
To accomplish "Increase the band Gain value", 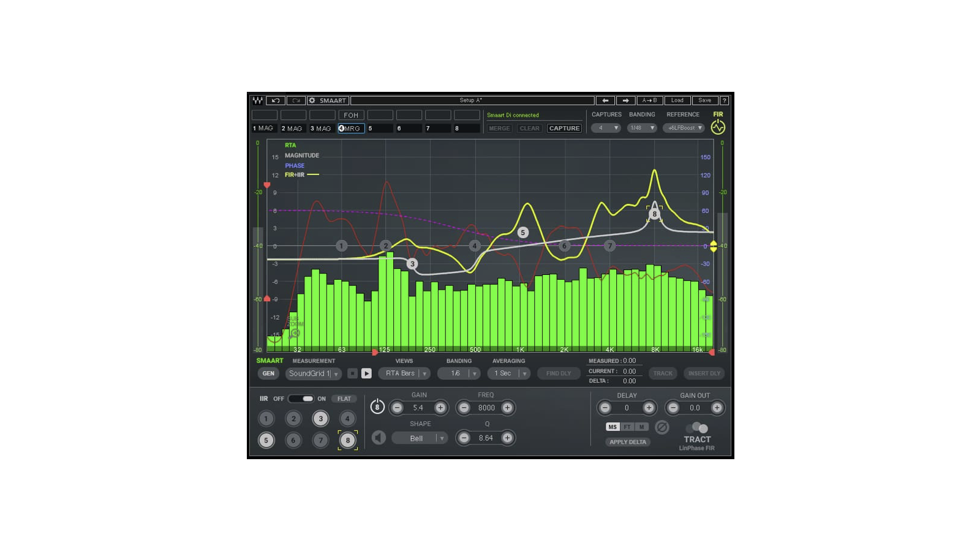I will pyautogui.click(x=440, y=408).
